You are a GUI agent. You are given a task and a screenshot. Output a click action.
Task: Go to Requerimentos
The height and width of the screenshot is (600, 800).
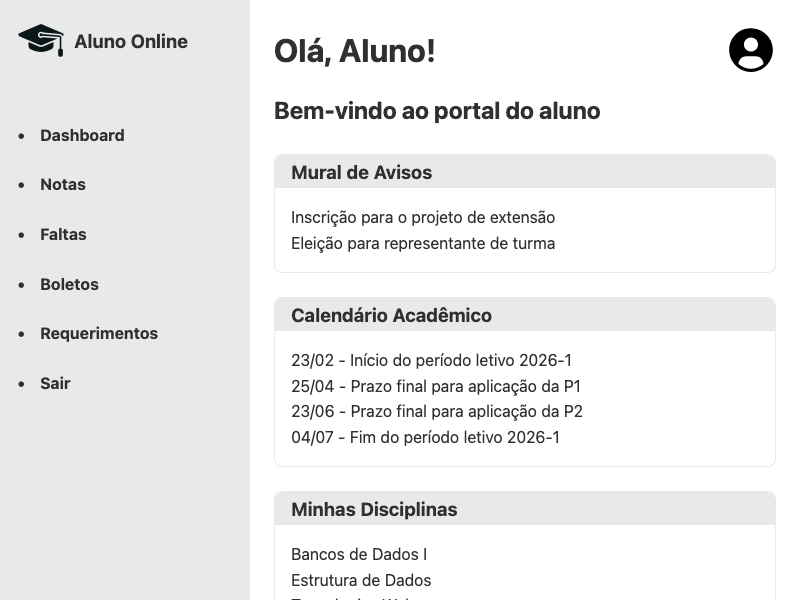[99, 333]
